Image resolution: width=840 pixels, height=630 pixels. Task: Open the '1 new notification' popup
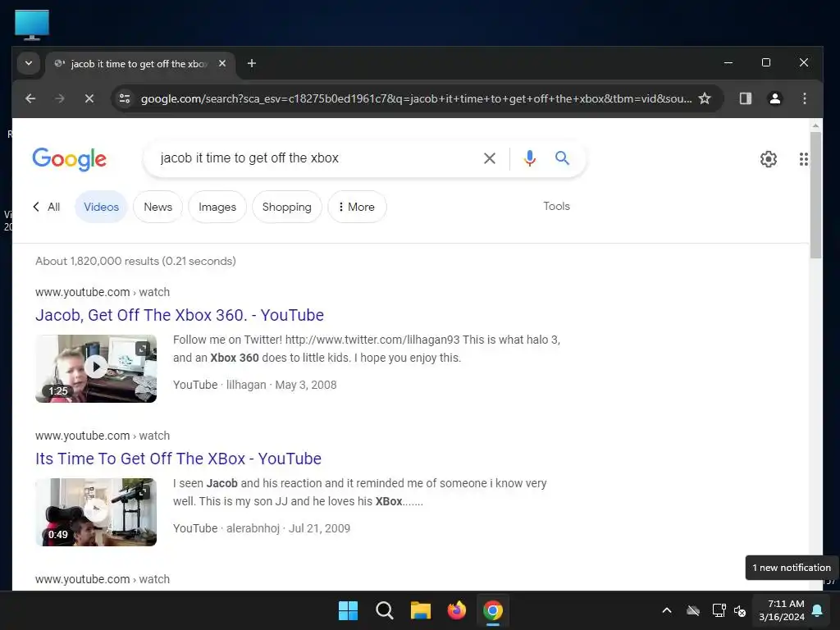[x=792, y=568]
